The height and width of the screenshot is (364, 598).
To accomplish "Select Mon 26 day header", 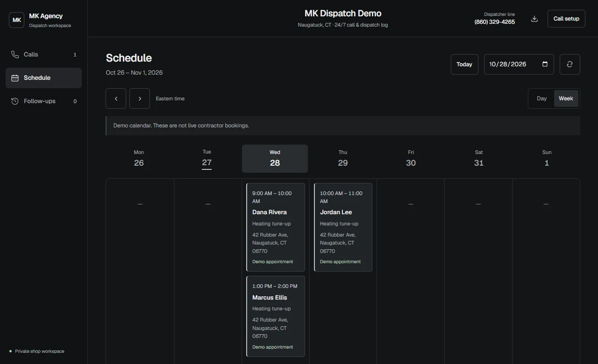I will 139,159.
